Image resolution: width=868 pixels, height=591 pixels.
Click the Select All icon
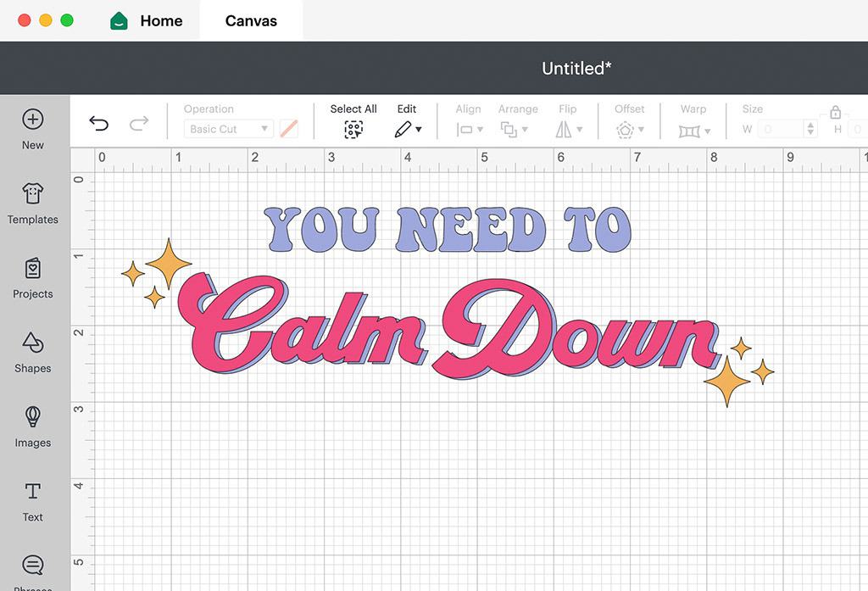(353, 129)
